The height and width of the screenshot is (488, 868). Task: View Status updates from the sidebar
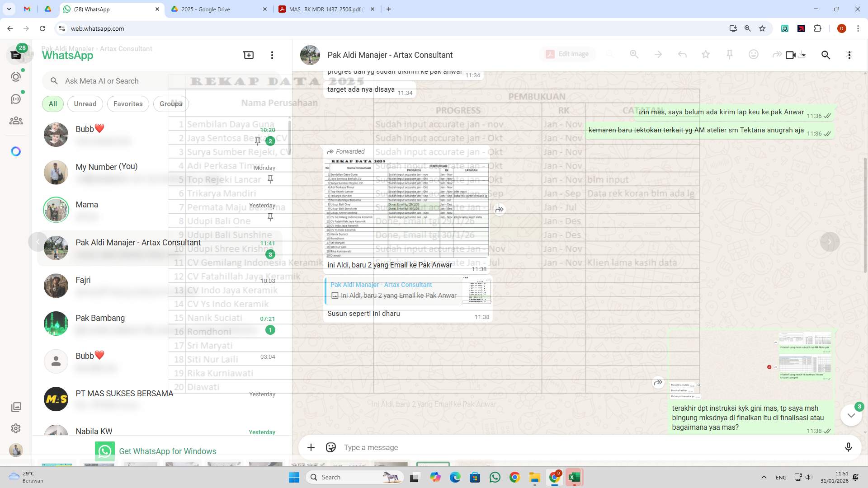(x=16, y=77)
